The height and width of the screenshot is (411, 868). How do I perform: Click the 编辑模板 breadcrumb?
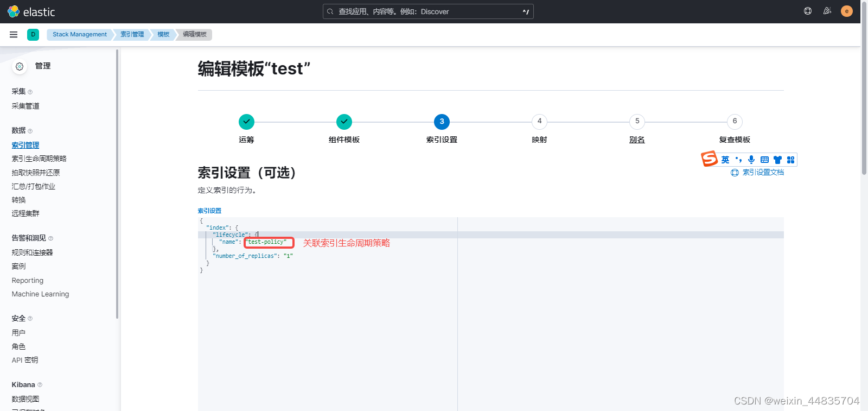coord(195,34)
